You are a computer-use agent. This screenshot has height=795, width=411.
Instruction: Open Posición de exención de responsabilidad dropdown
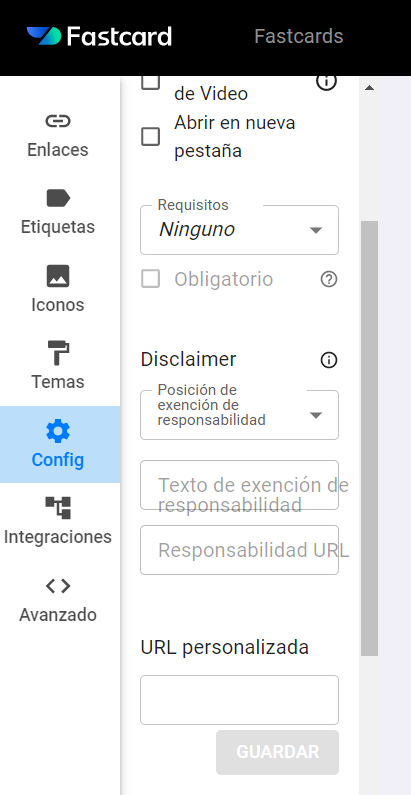pos(239,415)
